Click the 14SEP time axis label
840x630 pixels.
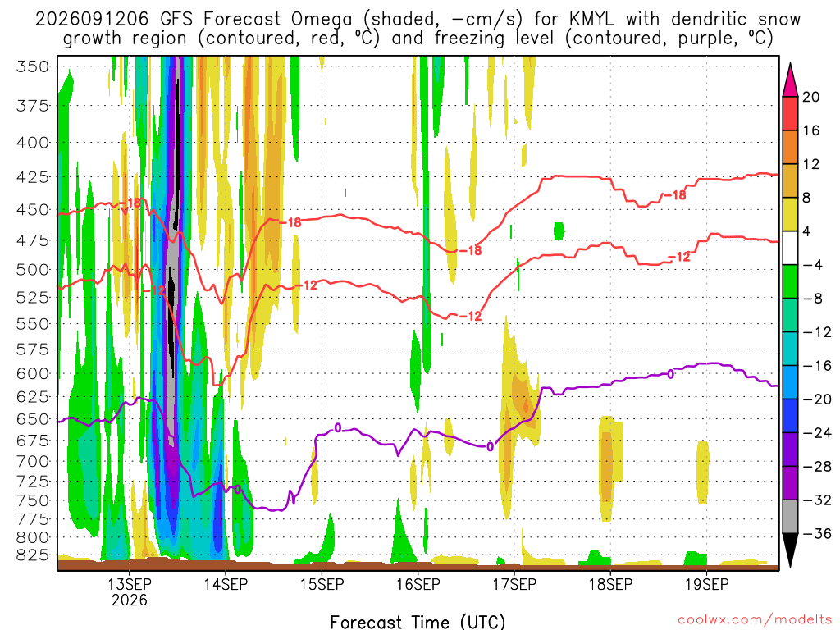click(x=226, y=584)
